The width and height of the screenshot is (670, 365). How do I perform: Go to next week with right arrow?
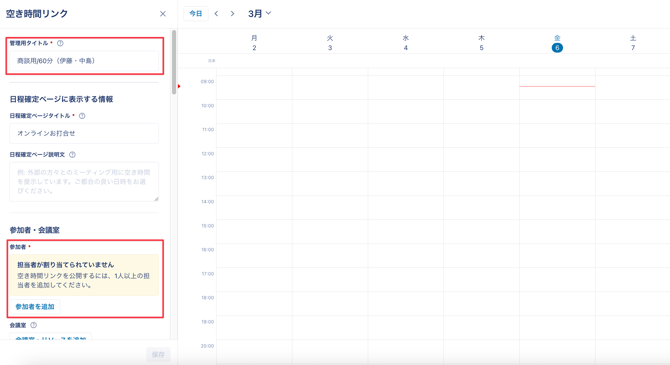click(232, 14)
